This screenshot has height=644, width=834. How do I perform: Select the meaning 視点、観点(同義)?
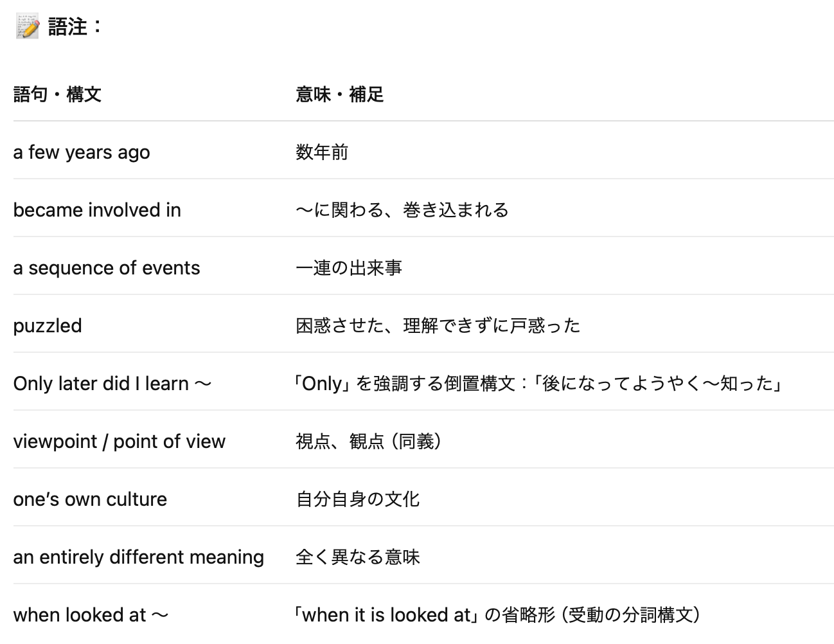tap(369, 442)
